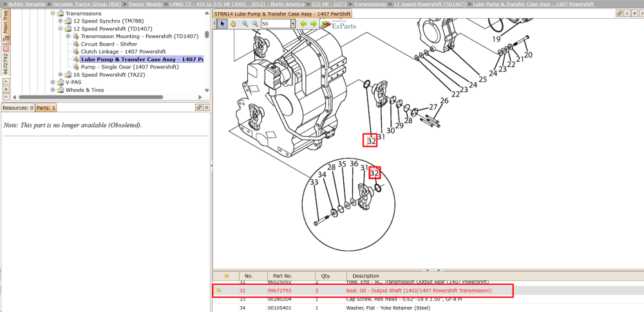This screenshot has height=312, width=644.
Task: Zoom out of the diagram
Action: (x=255, y=23)
